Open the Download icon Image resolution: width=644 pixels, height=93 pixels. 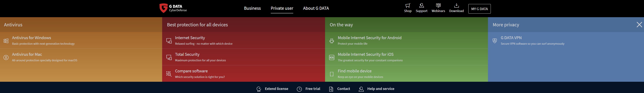pos(457,6)
